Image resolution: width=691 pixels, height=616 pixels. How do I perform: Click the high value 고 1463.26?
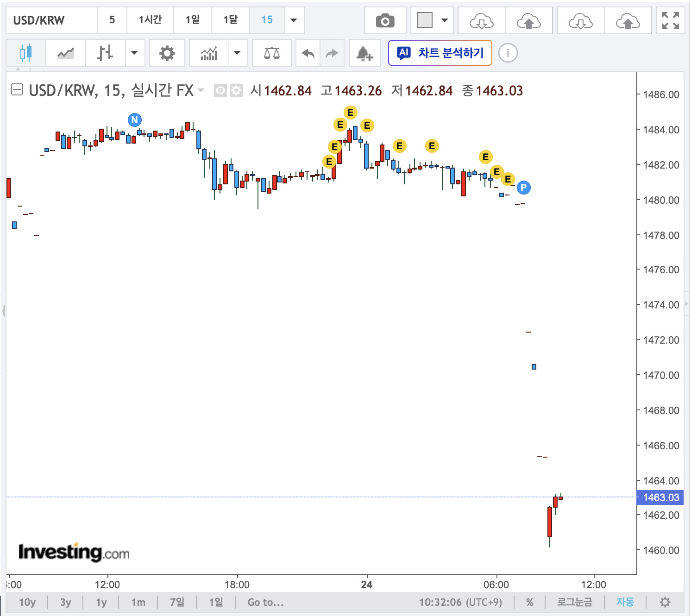352,90
